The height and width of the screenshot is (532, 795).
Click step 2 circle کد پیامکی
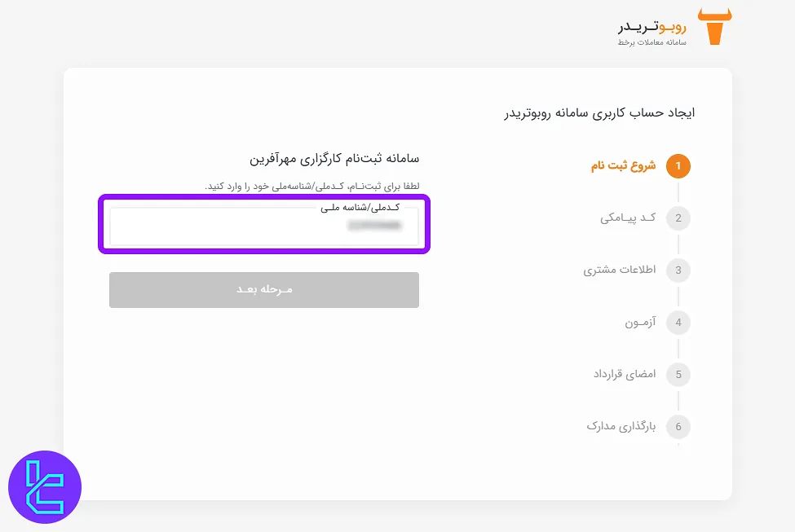click(x=678, y=218)
